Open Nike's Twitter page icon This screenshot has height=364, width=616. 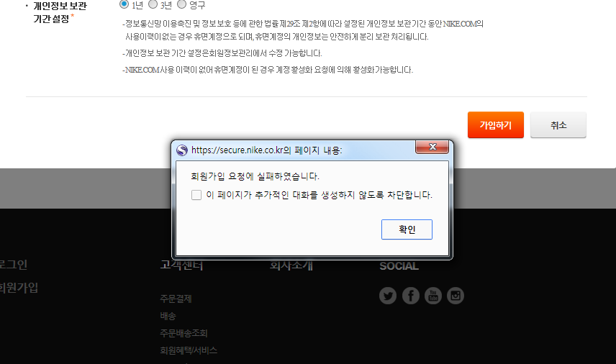point(388,296)
